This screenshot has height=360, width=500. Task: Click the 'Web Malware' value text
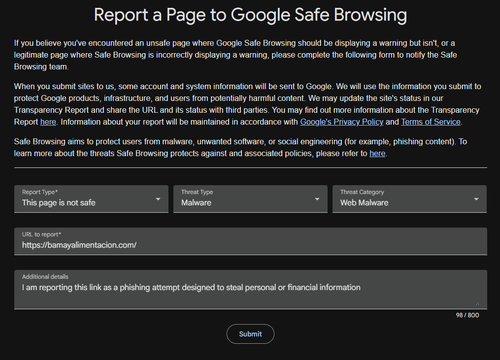[x=364, y=203]
